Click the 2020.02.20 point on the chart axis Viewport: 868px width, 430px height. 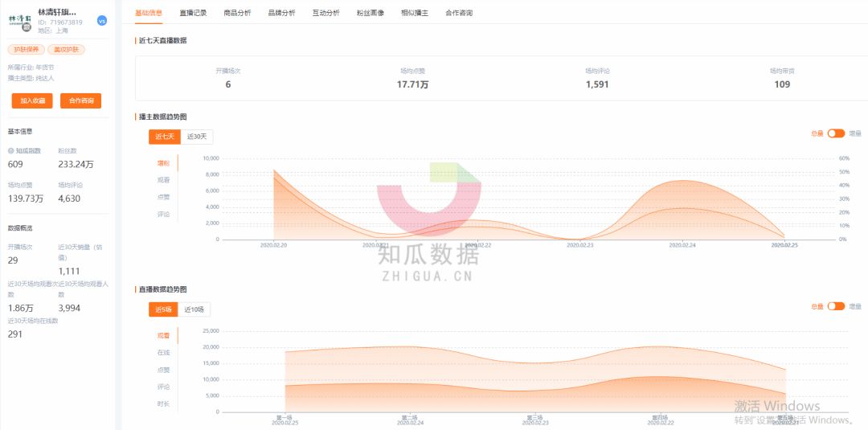coord(273,244)
